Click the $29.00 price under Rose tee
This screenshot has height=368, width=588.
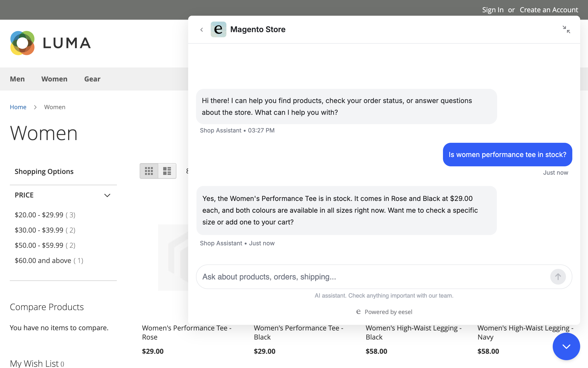(153, 351)
